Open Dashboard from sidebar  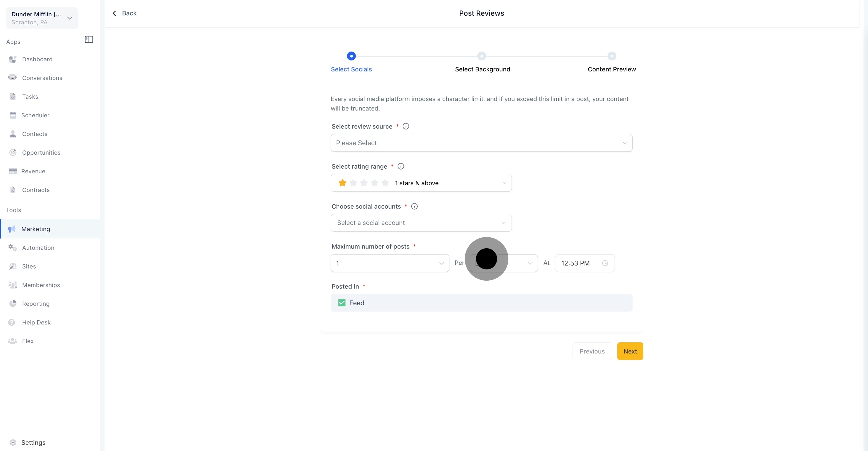[37, 59]
